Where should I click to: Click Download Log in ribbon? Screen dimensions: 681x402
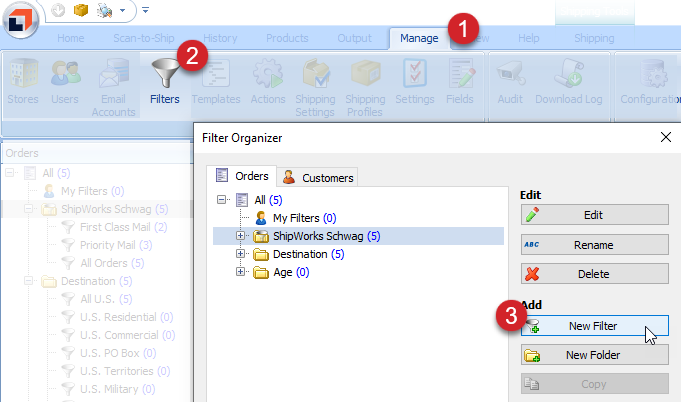(569, 83)
